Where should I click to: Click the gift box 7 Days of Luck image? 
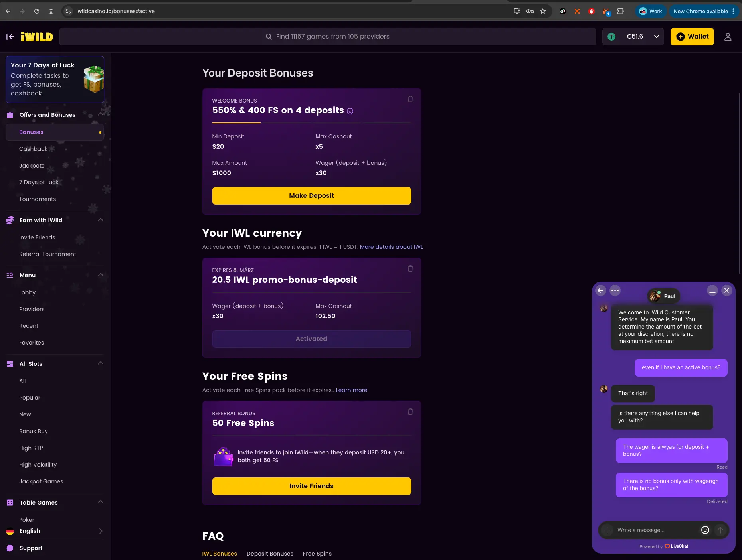click(94, 79)
